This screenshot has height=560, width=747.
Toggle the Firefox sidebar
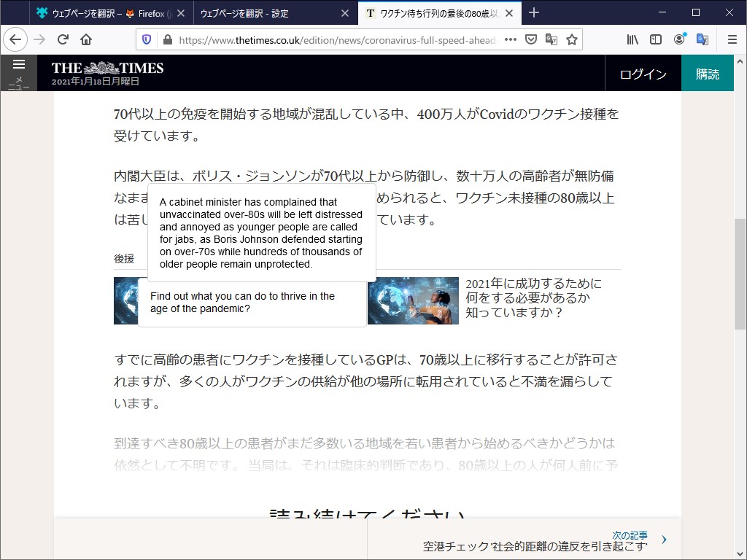click(x=655, y=39)
